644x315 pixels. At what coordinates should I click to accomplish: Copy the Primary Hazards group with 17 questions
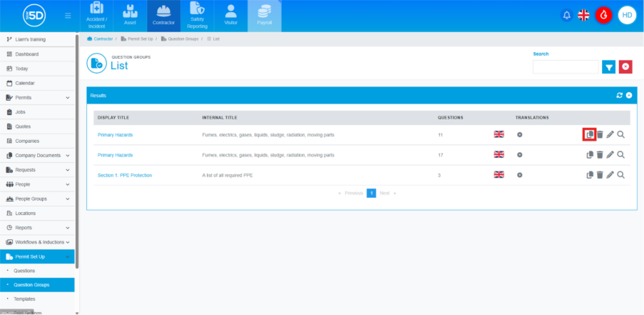click(x=590, y=154)
